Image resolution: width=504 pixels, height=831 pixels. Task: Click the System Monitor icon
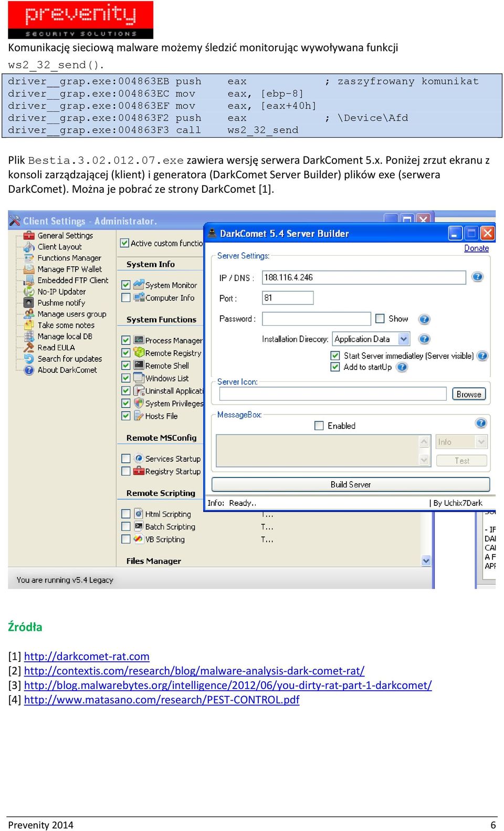click(x=139, y=284)
